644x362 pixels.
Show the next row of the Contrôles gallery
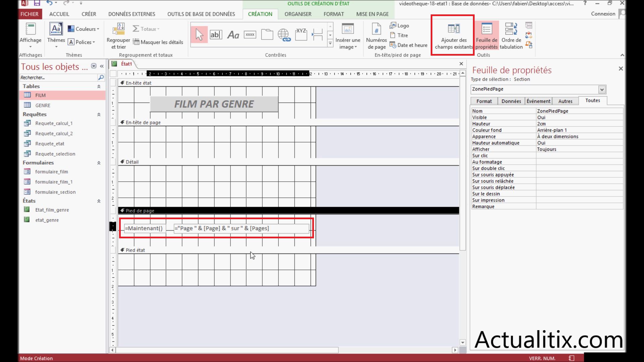(x=330, y=35)
